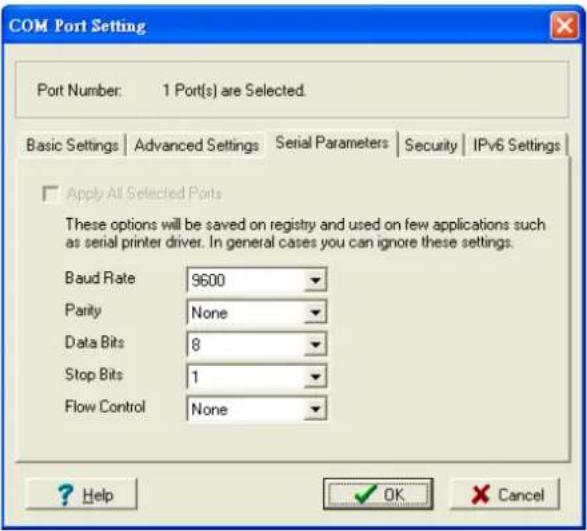
Task: Click the Stop Bits label
Action: 94,374
